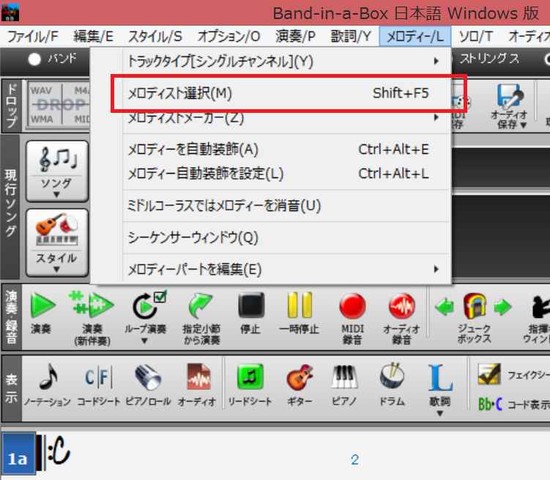The image size is (550, 480).
Task: Choose メロディスト選択(M) menu entry
Action: (x=287, y=93)
